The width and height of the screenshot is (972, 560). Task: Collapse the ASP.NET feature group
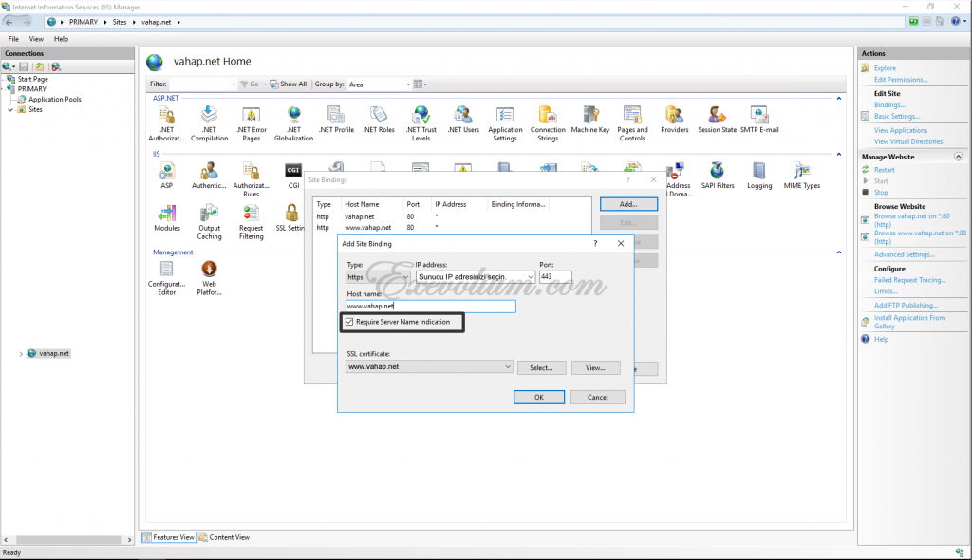pyautogui.click(x=839, y=99)
